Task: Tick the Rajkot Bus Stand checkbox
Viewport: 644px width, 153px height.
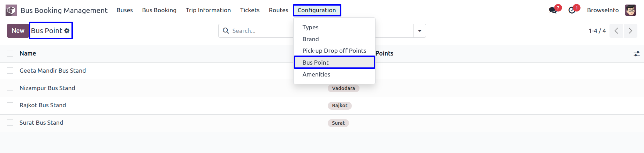Action: pos(10,105)
